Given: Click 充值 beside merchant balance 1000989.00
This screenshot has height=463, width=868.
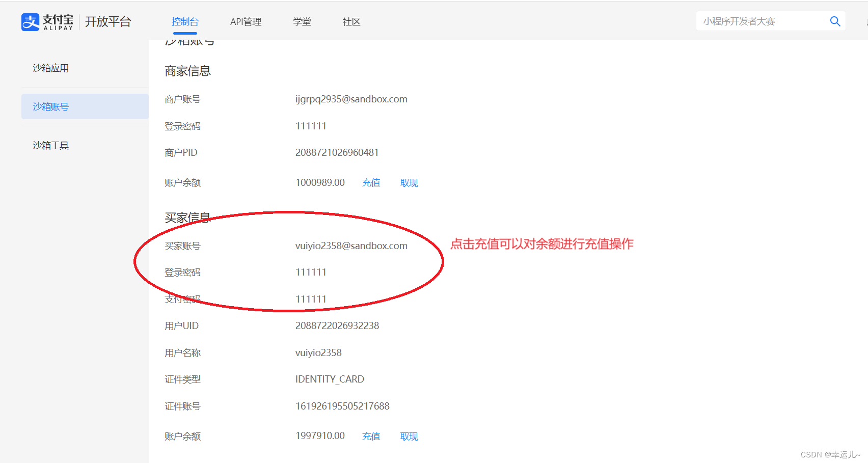Looking at the screenshot, I should coord(371,183).
